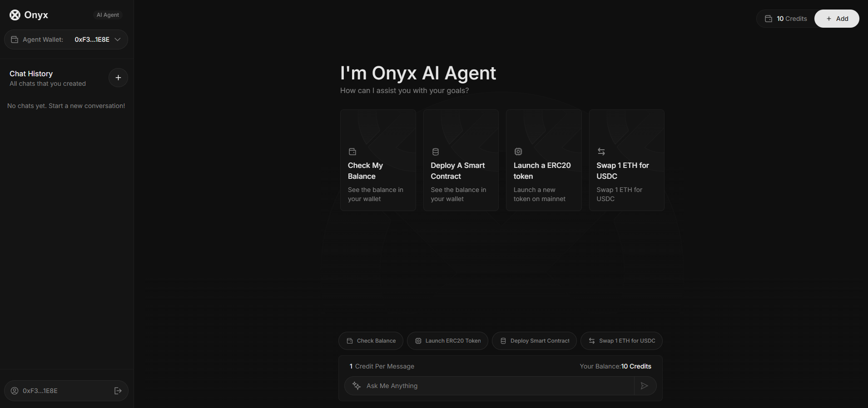Click the Add credits button
This screenshot has height=408, width=868.
(837, 19)
